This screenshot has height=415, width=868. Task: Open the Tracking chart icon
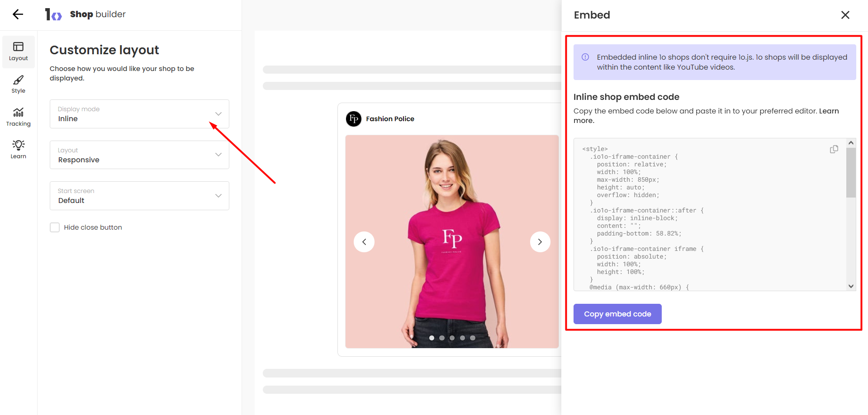coord(19,117)
